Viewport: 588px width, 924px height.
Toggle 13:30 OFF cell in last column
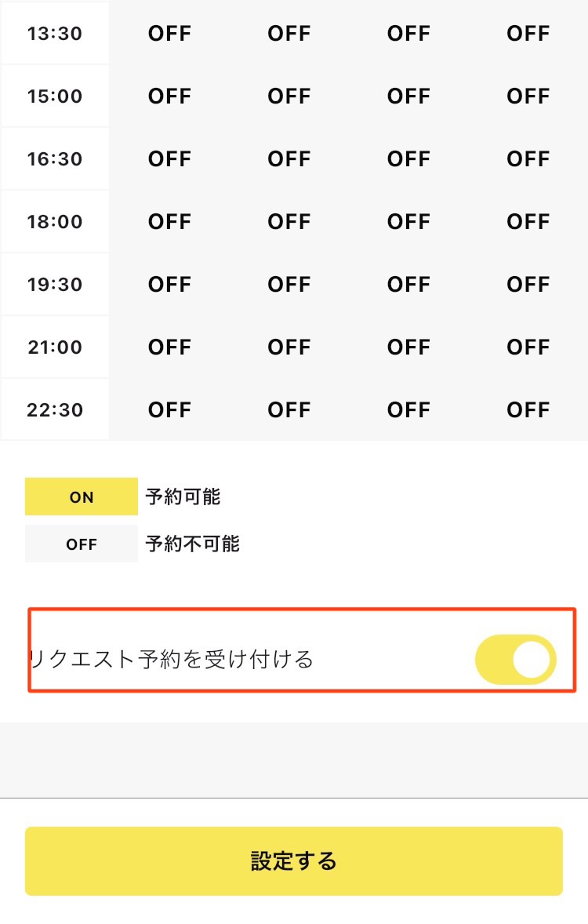click(x=528, y=34)
